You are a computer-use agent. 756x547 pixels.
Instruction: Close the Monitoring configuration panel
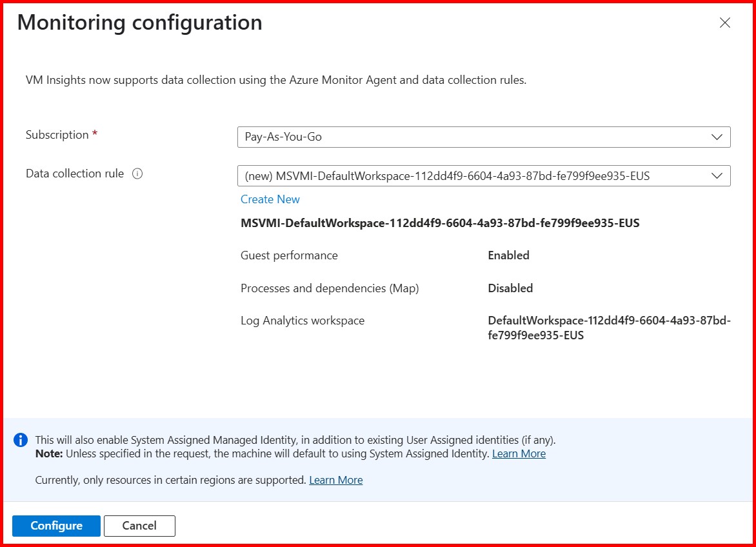pos(724,23)
